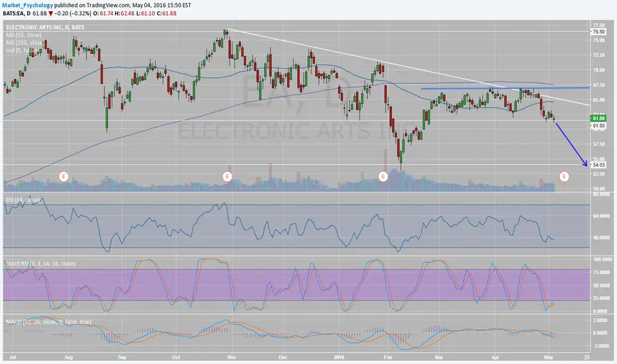This screenshot has width=617, height=364.
Task: Click the Jul label on the time axis
Action: coord(13,357)
